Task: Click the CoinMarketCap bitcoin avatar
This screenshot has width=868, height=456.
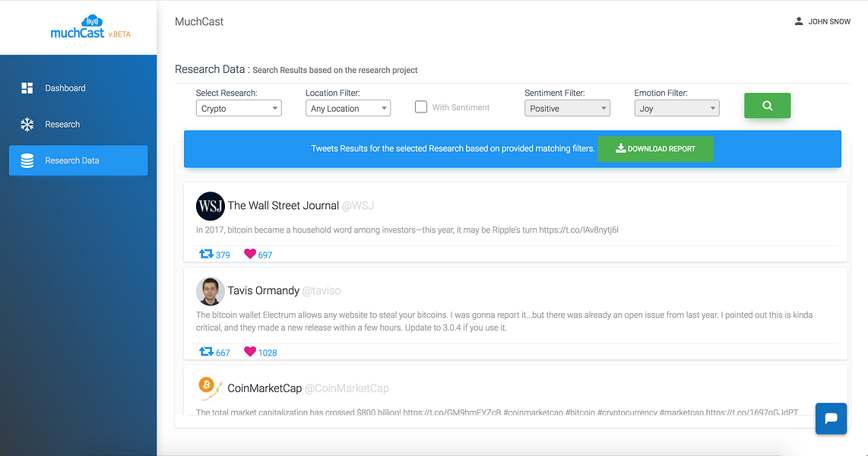Action: click(210, 388)
